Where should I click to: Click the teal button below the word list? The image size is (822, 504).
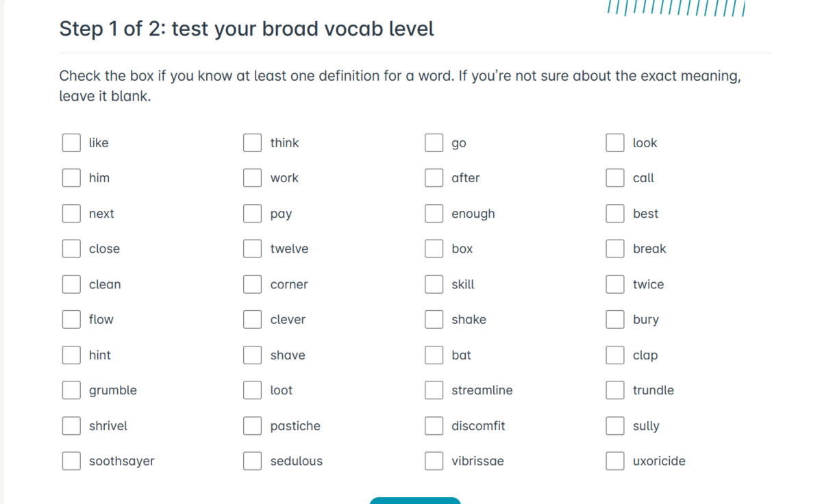(x=415, y=501)
